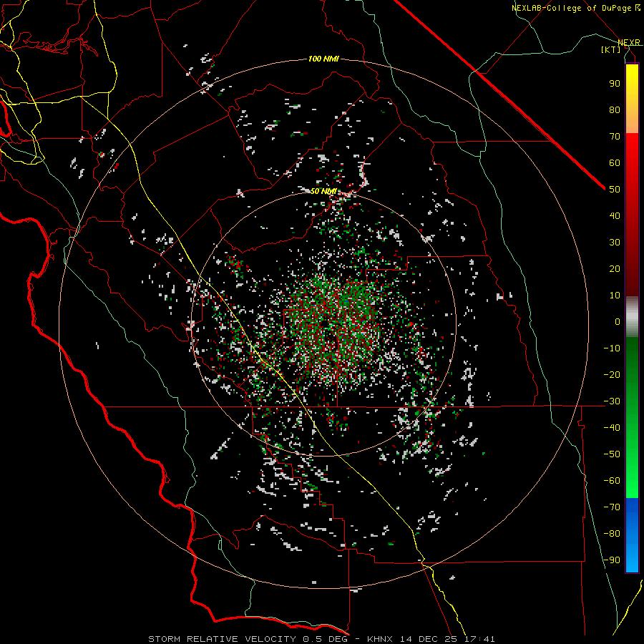Click the -40 value on velocity scale
Screen dimensions: 644x644
point(612,428)
